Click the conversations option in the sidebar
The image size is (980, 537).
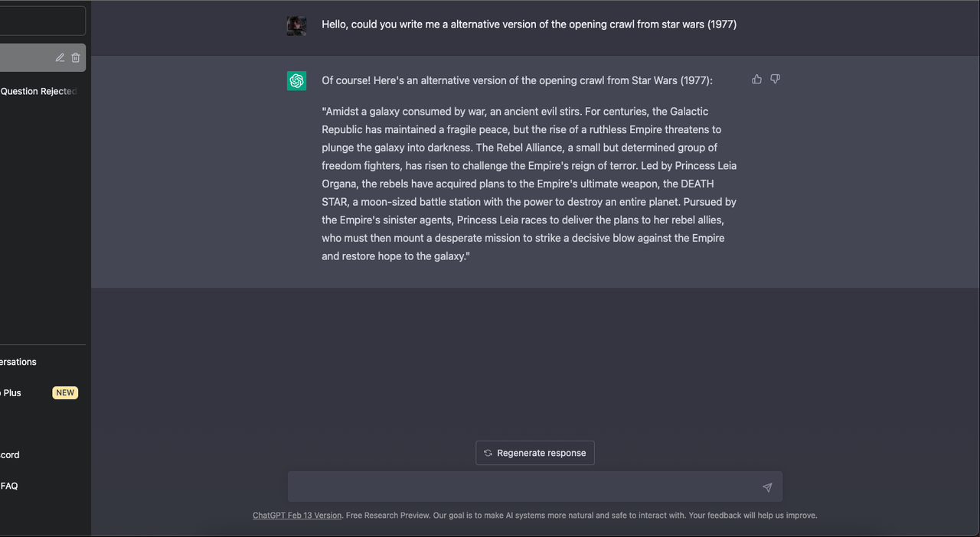18,362
